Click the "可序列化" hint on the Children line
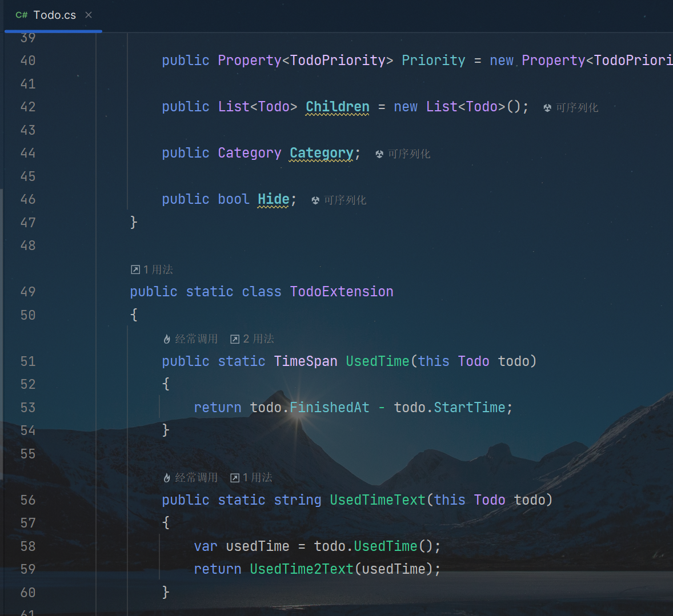Image resolution: width=673 pixels, height=616 pixels. click(x=577, y=108)
